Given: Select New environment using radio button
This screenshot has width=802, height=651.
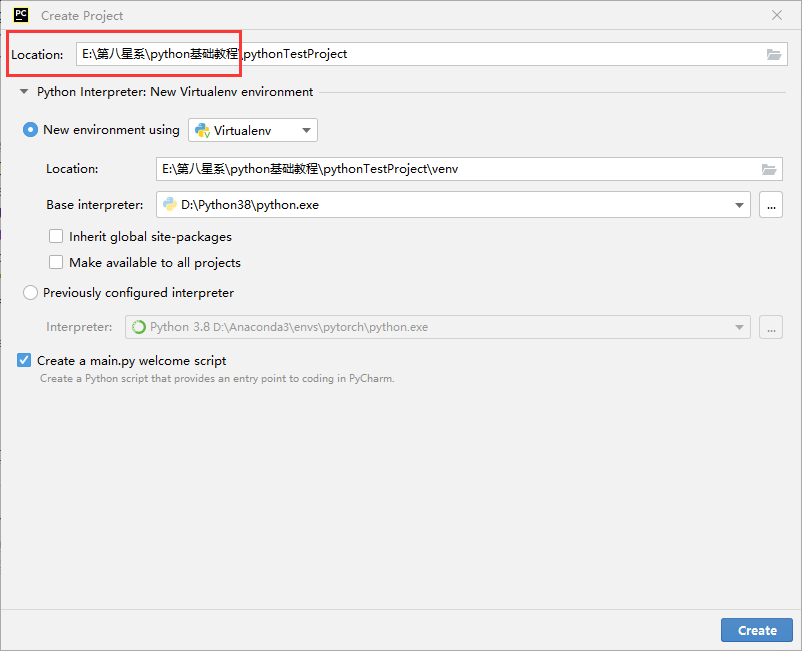Looking at the screenshot, I should point(30,130).
